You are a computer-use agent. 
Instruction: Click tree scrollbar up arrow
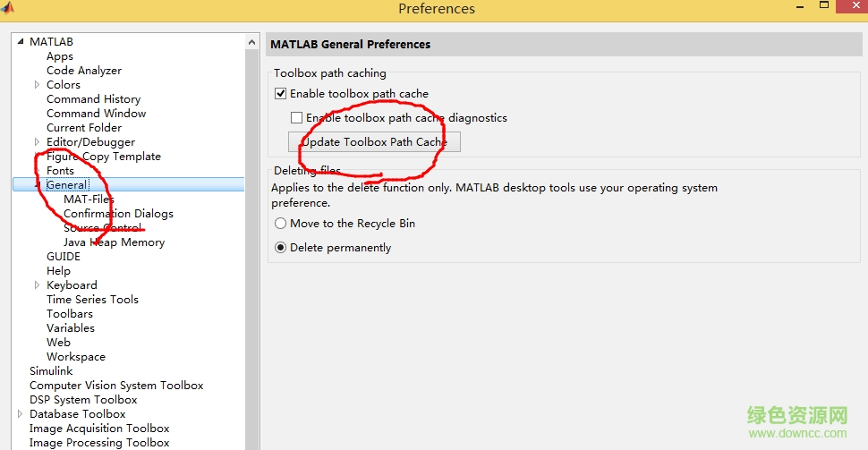(x=251, y=42)
